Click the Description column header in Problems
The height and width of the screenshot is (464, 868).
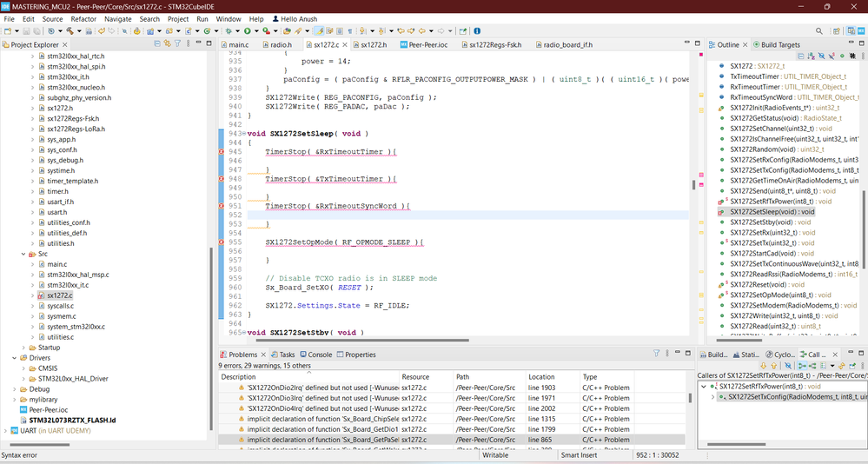tap(309, 377)
